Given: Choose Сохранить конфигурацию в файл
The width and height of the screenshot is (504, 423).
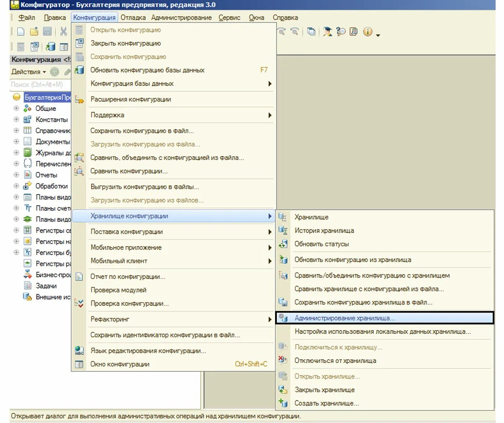Looking at the screenshot, I should pos(173,131).
